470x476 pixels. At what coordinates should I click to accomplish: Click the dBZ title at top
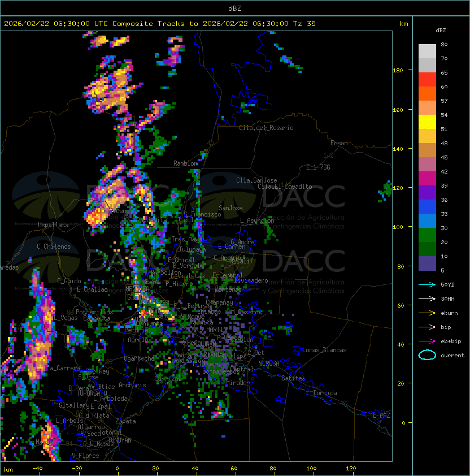click(x=235, y=8)
